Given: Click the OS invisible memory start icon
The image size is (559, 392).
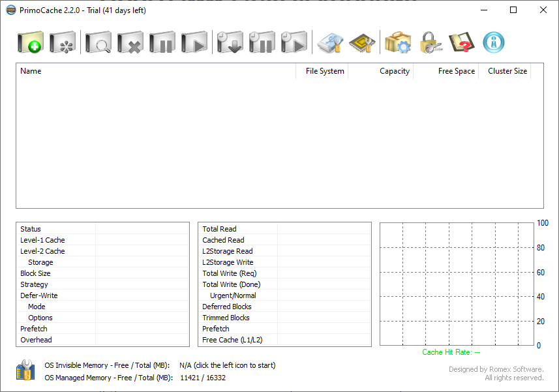Looking at the screenshot, I should (x=25, y=370).
